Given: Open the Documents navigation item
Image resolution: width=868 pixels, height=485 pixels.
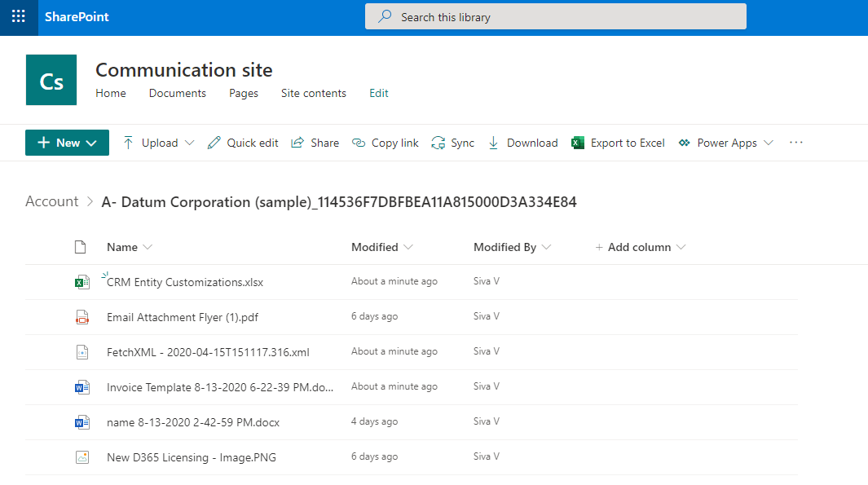Looking at the screenshot, I should pos(177,93).
